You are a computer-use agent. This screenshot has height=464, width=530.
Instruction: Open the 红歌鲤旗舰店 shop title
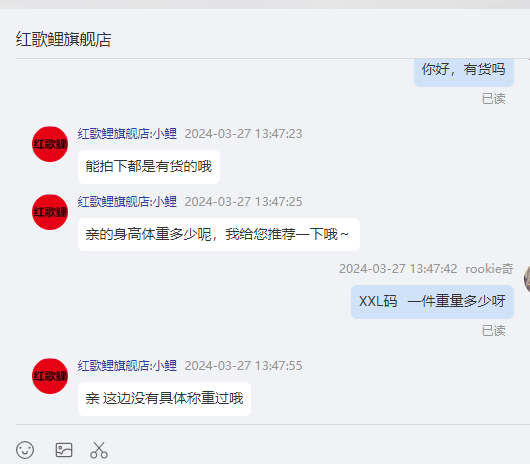[x=64, y=40]
